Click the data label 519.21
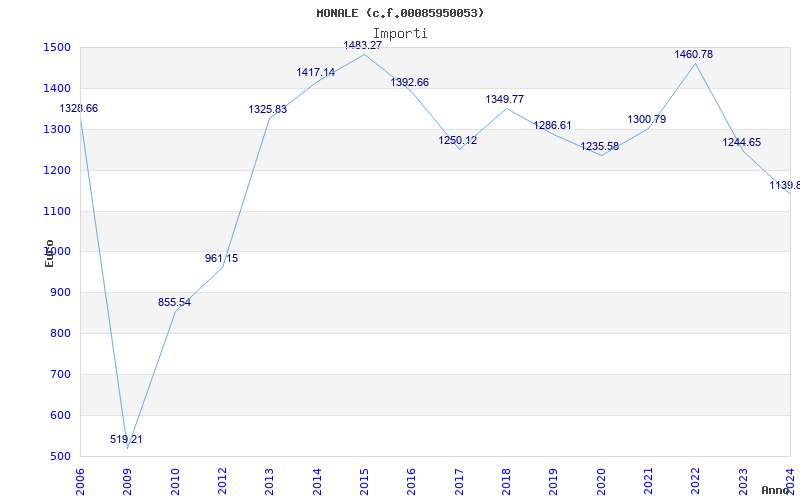The height and width of the screenshot is (500, 800). (126, 439)
